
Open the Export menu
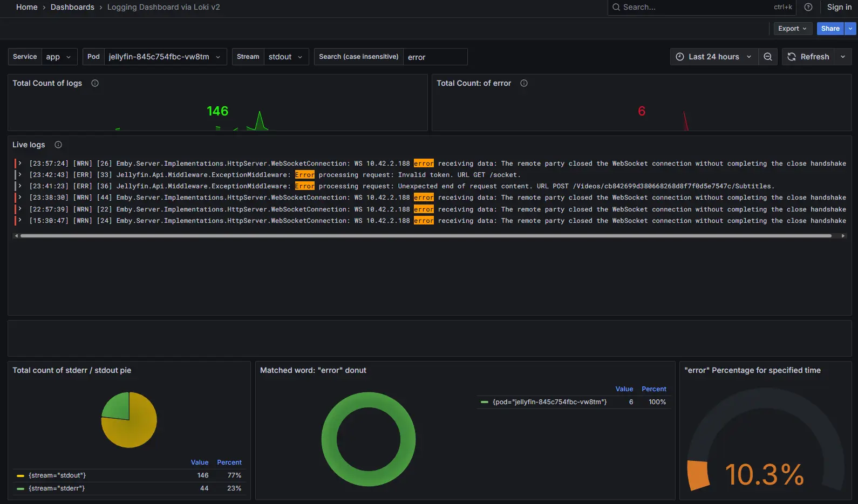(792, 29)
